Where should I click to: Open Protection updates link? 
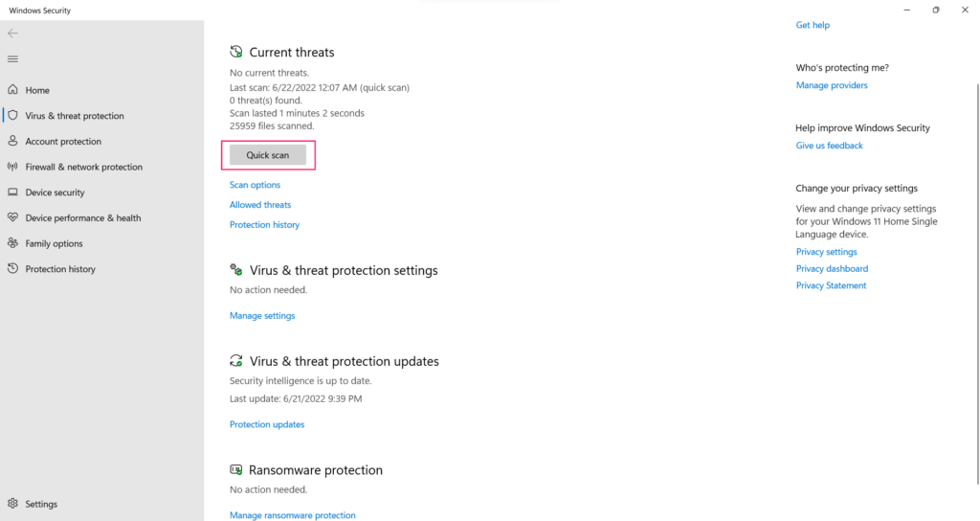point(267,424)
